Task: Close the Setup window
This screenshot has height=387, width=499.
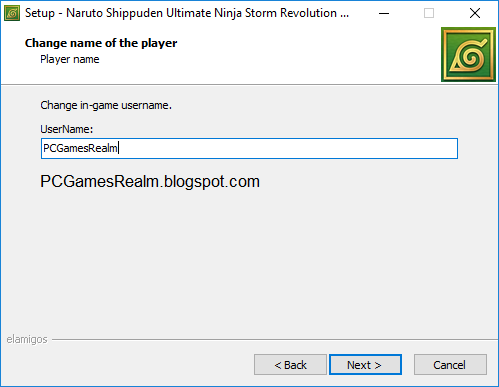Action: [x=475, y=13]
